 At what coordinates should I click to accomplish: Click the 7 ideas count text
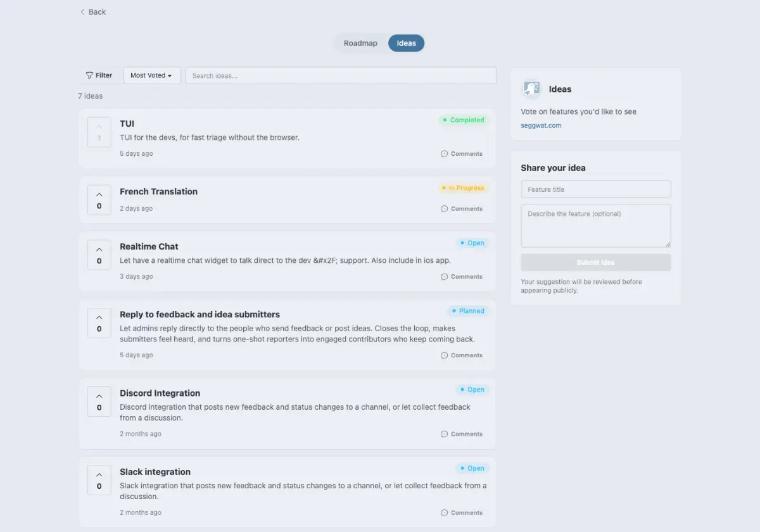90,96
